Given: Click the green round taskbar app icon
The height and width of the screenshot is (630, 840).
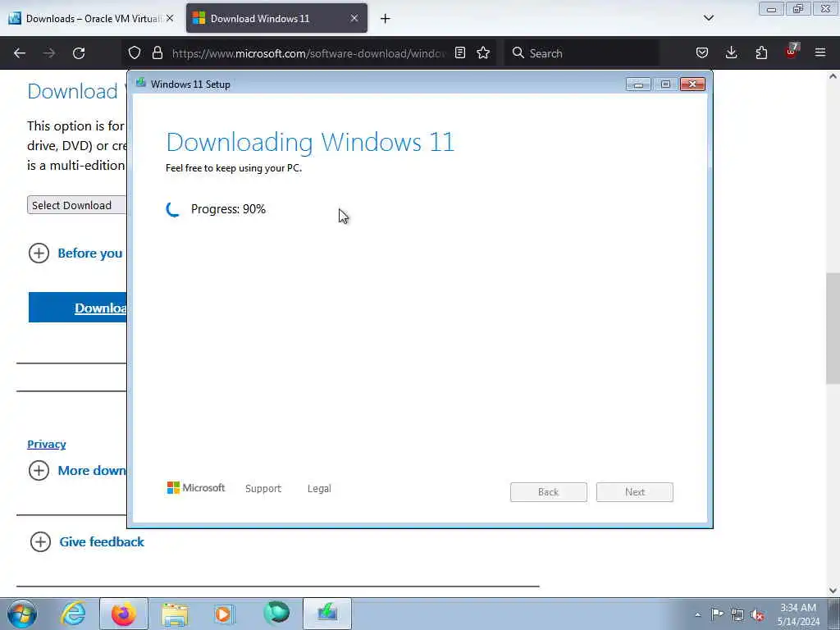Looking at the screenshot, I should (x=276, y=614).
